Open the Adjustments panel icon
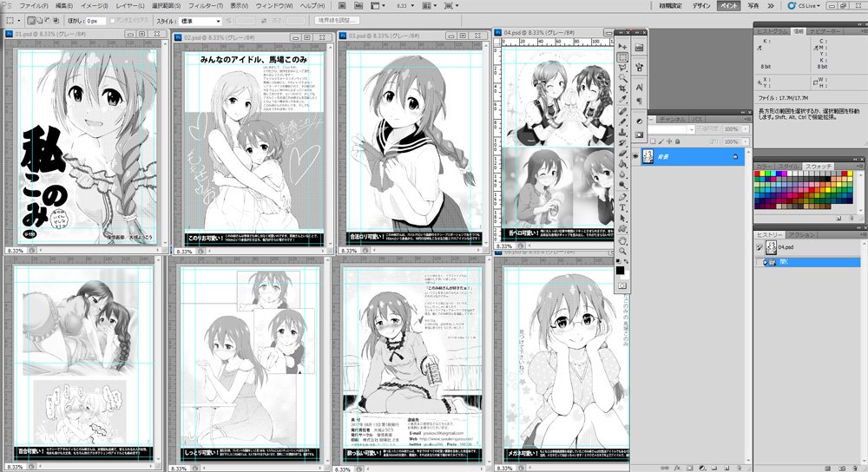868x472 pixels. [x=639, y=121]
